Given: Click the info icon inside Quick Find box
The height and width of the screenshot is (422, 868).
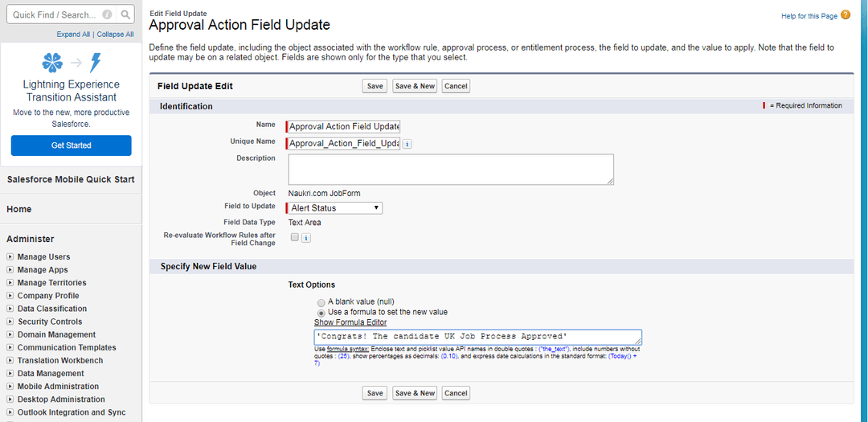Looking at the screenshot, I should [x=108, y=14].
